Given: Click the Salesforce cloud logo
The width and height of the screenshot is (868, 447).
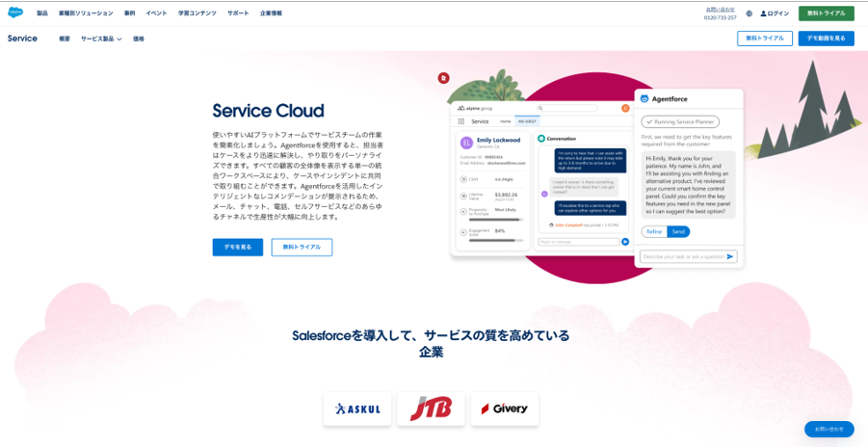Looking at the screenshot, I should pos(15,13).
